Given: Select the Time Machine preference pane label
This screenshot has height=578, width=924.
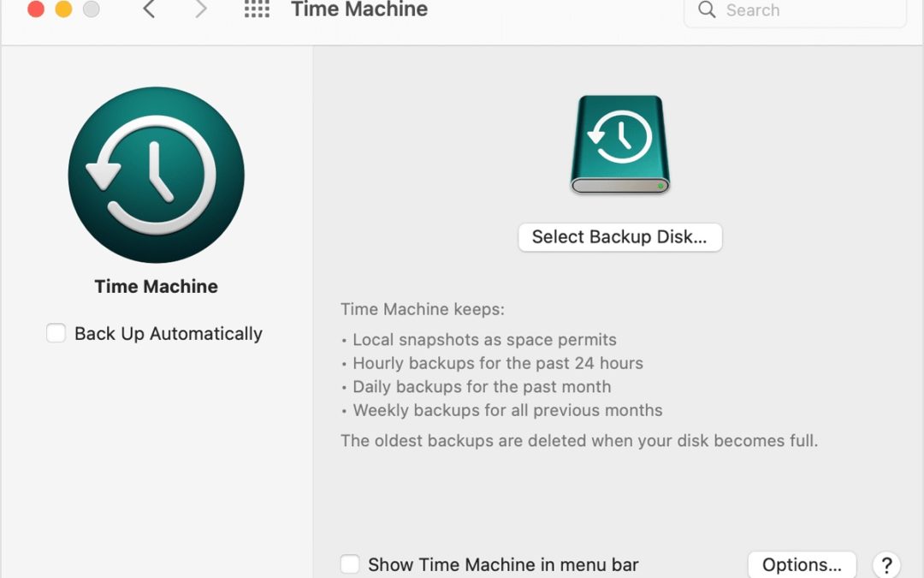Looking at the screenshot, I should click(155, 286).
